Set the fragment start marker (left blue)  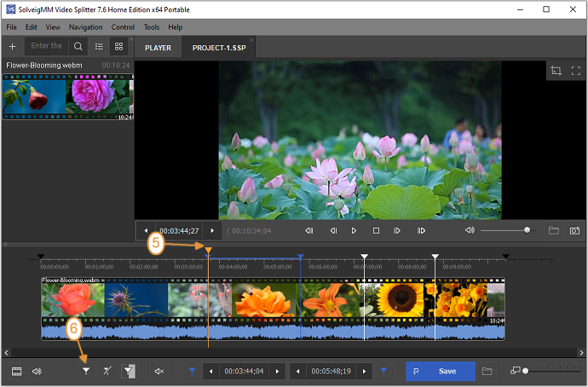click(192, 372)
